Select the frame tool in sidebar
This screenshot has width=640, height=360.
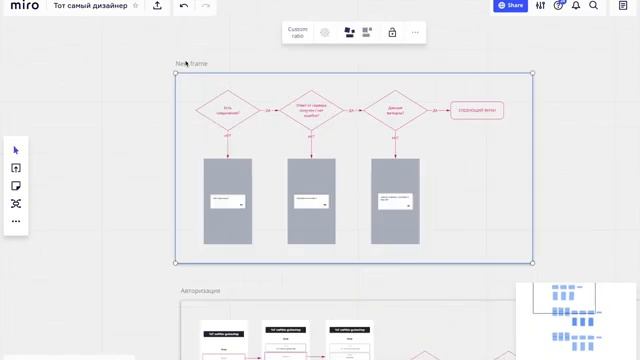point(16,203)
